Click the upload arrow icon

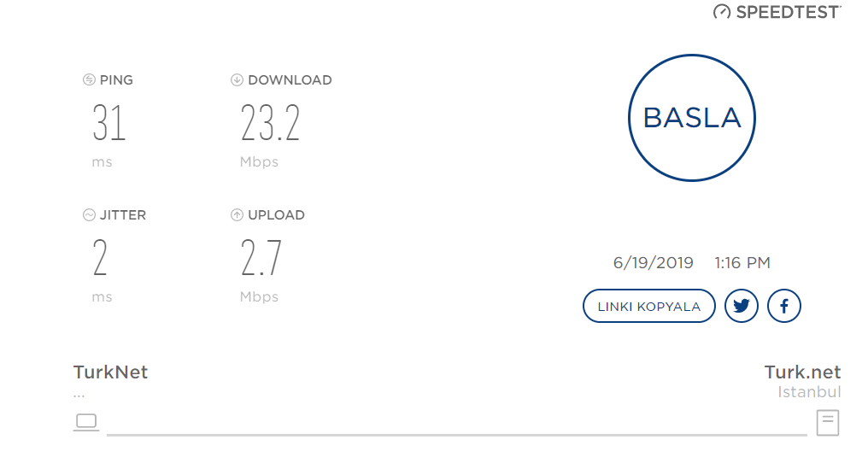point(237,214)
